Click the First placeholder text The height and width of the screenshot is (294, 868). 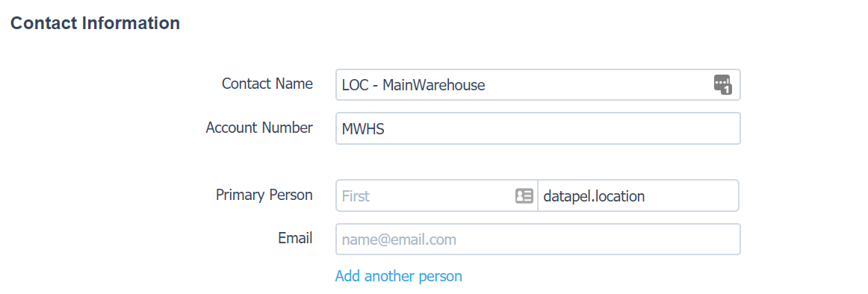click(356, 196)
